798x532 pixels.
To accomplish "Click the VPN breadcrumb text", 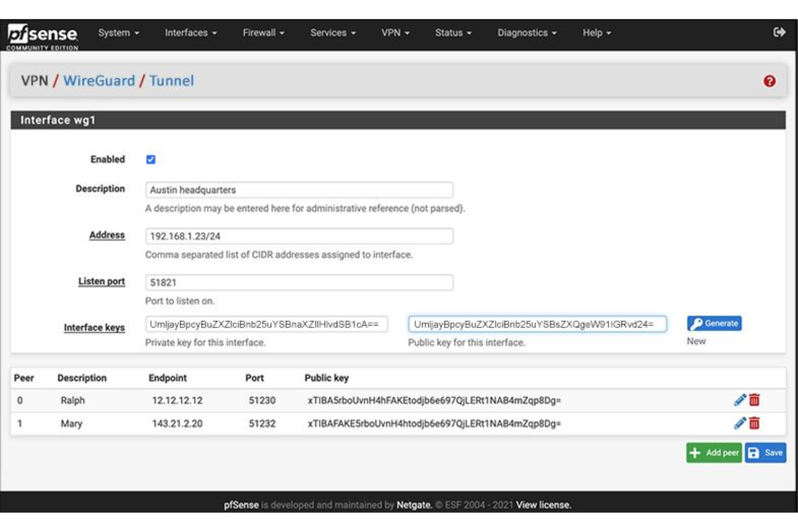I will click(x=35, y=81).
